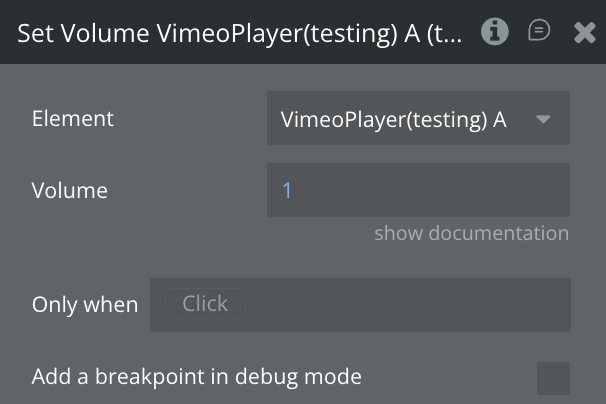Click empty area right of Click placeholder
The width and height of the screenshot is (606, 404).
[420, 305]
